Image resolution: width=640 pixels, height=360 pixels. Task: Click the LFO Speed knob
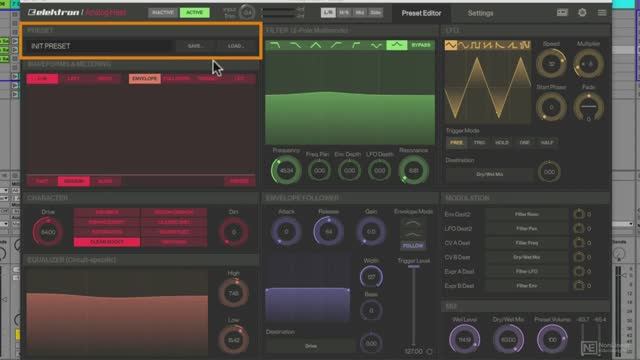[551, 64]
